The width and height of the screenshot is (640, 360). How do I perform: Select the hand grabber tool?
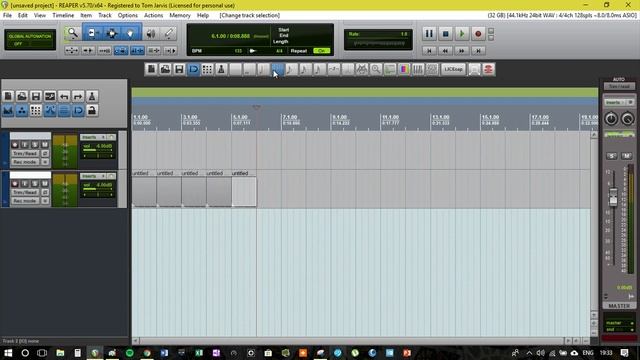(130, 33)
